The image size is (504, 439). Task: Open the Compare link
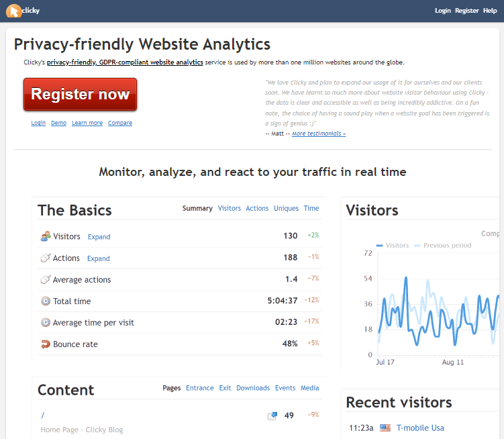click(x=120, y=123)
